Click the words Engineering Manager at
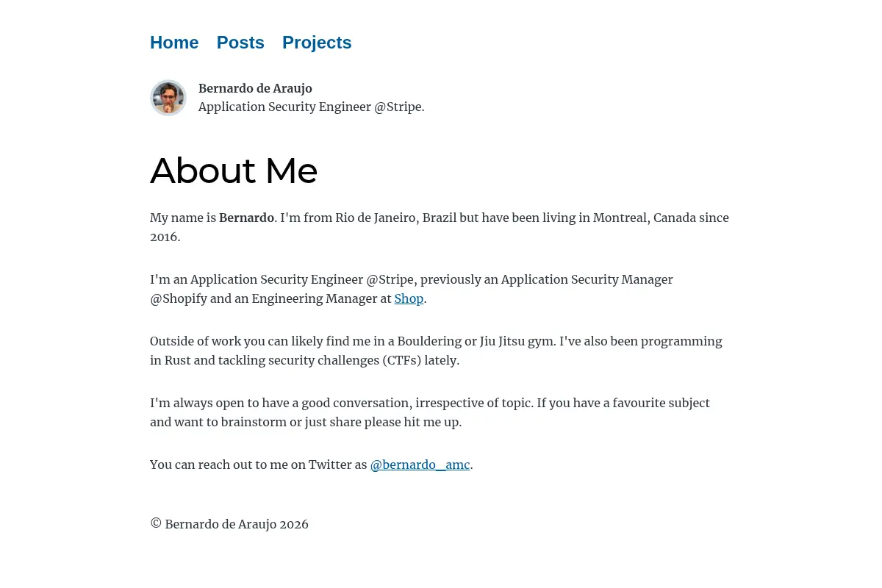The width and height of the screenshot is (882, 588). click(x=321, y=298)
